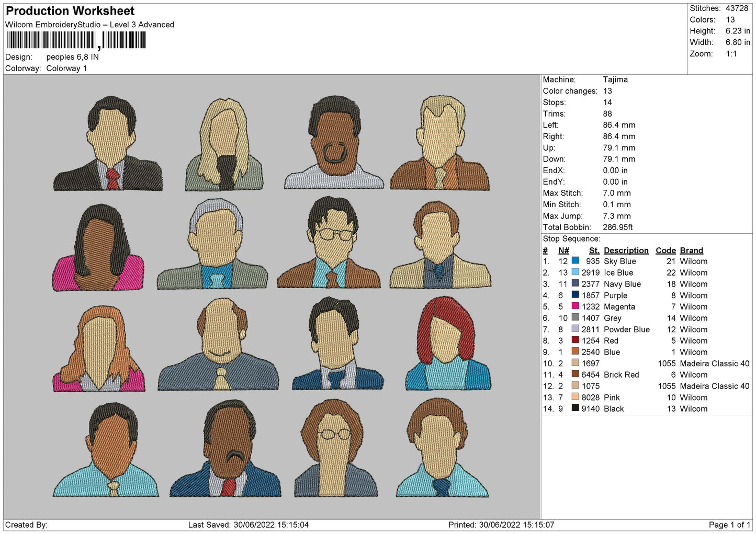Click the Trims value 88
This screenshot has height=534, width=756.
[x=608, y=113]
